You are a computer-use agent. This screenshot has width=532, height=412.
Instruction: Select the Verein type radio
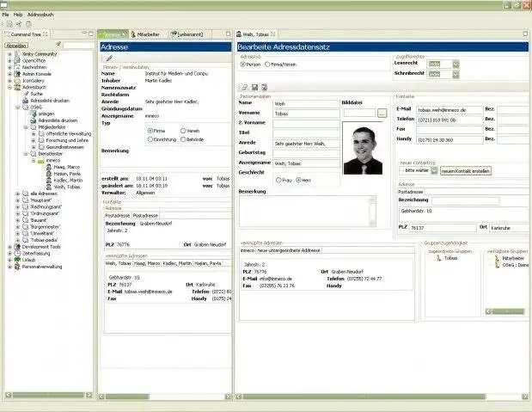click(183, 131)
